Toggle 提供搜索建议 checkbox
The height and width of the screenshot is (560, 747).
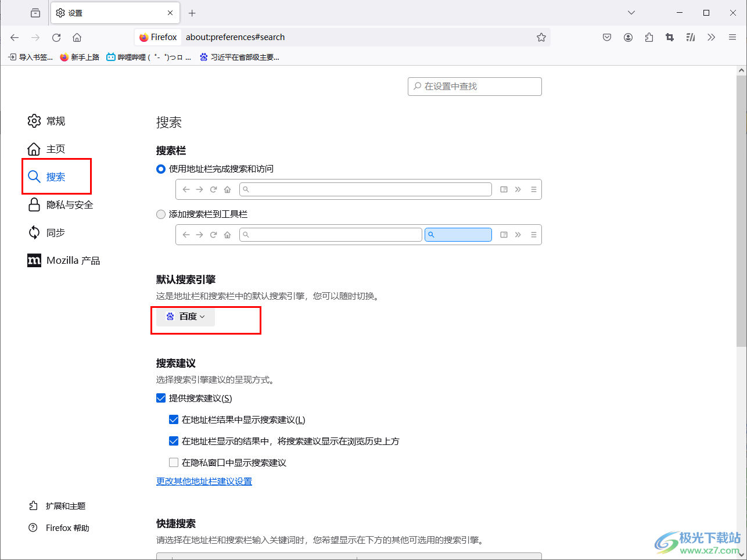[x=161, y=398]
